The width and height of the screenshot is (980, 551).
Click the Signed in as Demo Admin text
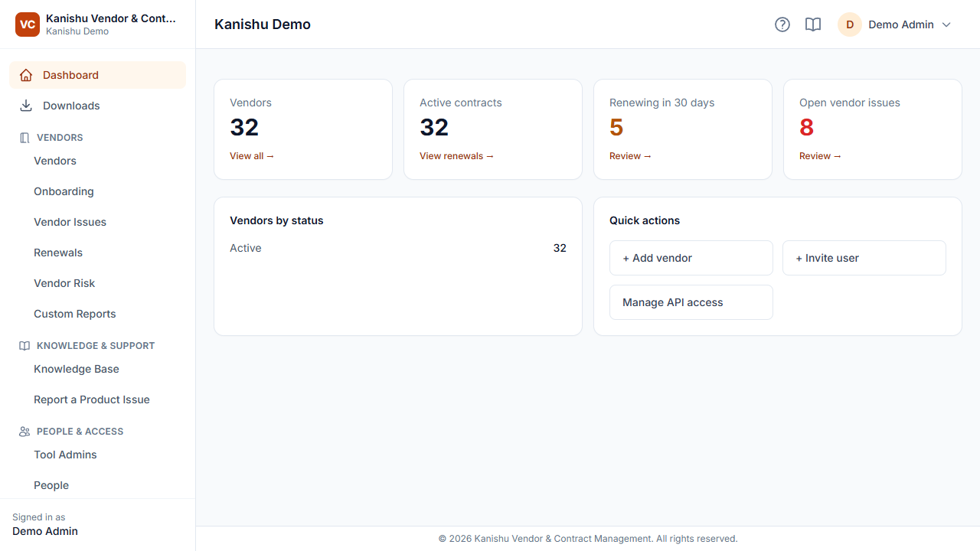tap(45, 524)
